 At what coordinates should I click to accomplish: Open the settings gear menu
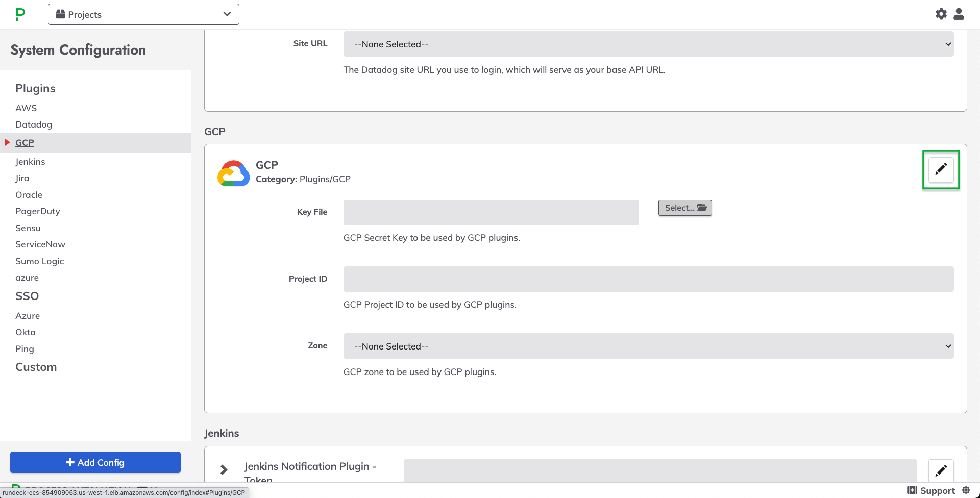click(941, 14)
